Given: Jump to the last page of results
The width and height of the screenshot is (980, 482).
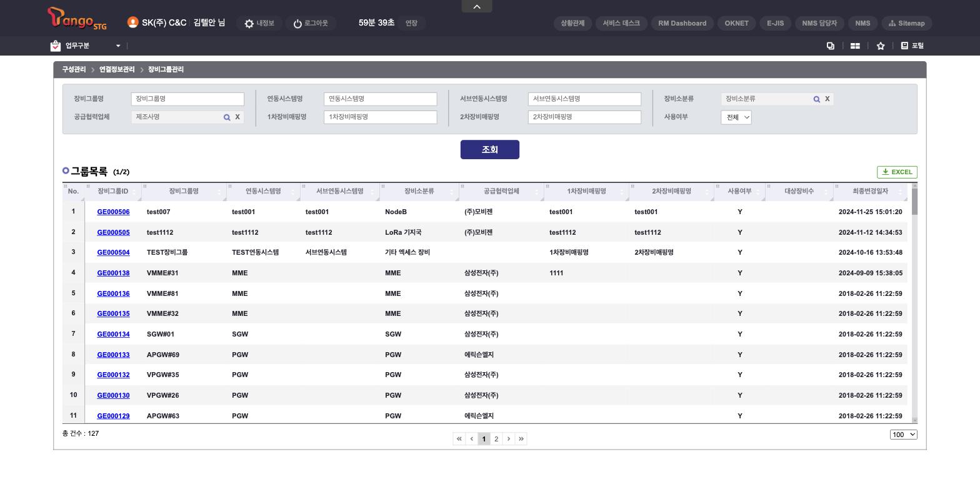Looking at the screenshot, I should (x=521, y=439).
